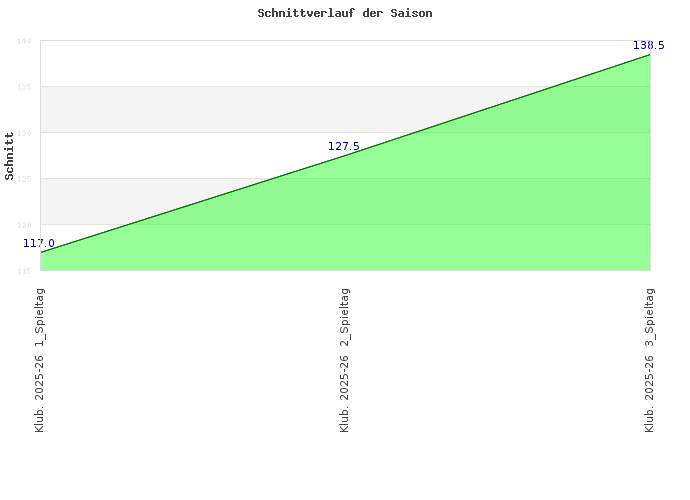Screen dimensions: 690x500
Task: Click the 120 y-axis tick label
Action: (23, 225)
